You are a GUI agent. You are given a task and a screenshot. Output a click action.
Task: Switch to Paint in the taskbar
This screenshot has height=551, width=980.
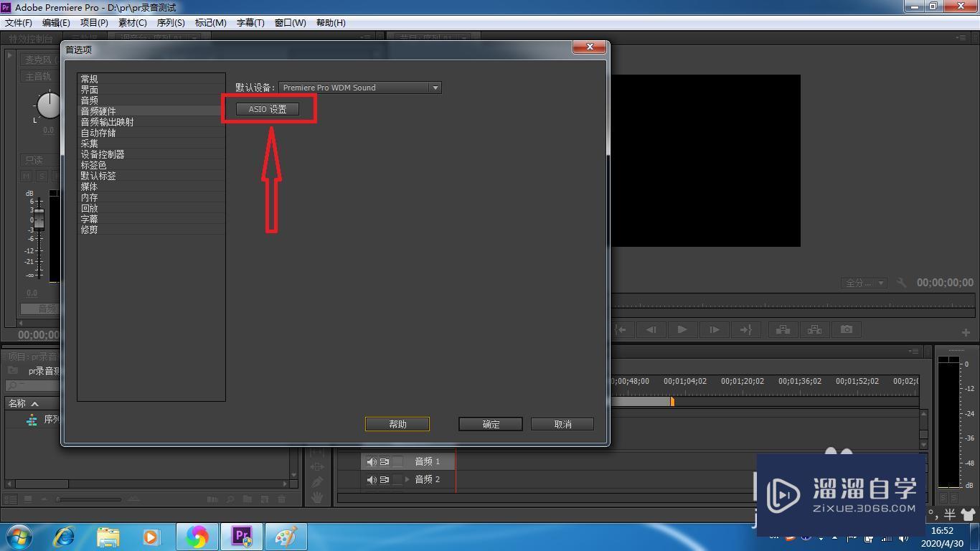coord(286,537)
